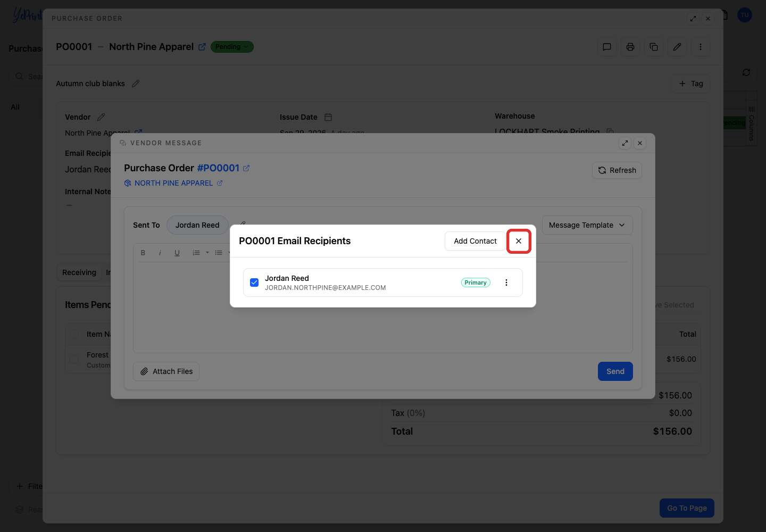The height and width of the screenshot is (532, 766).
Task: Click the Add Contact button
Action: tap(475, 241)
